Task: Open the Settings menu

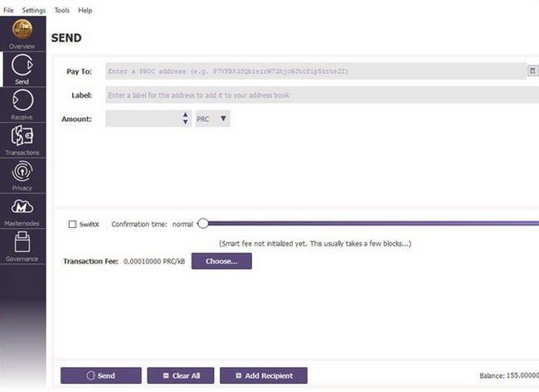Action: tap(34, 10)
